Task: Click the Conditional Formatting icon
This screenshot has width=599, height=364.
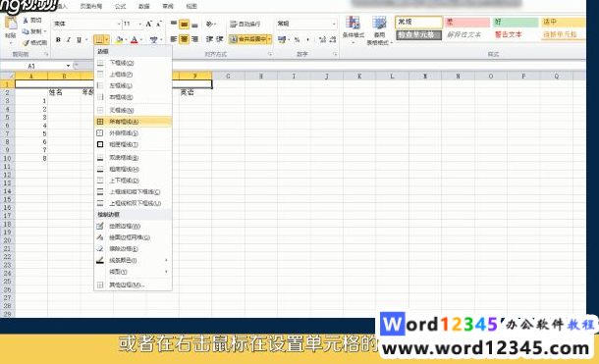Action: [353, 27]
